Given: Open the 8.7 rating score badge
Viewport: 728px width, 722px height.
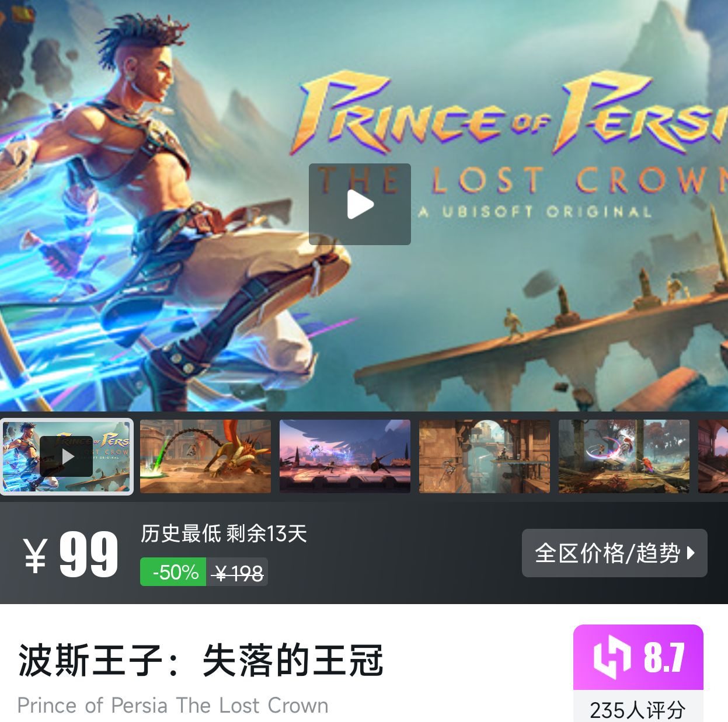Looking at the screenshot, I should click(x=638, y=657).
